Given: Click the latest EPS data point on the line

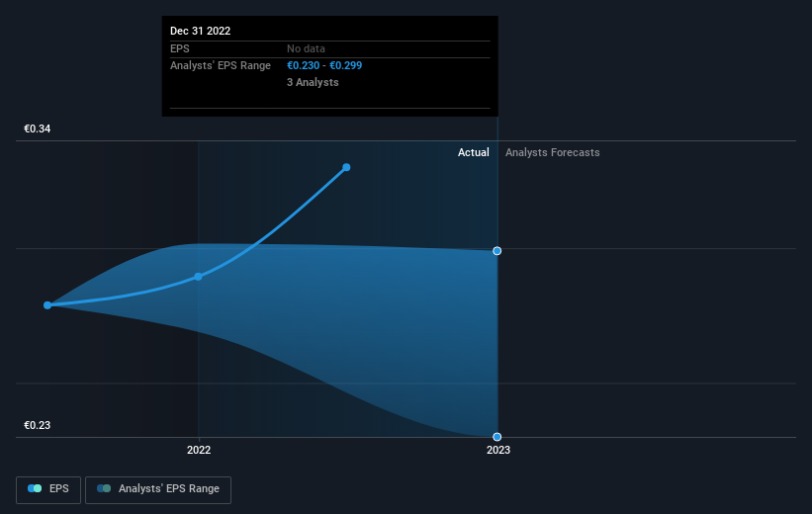Looking at the screenshot, I should point(346,167).
